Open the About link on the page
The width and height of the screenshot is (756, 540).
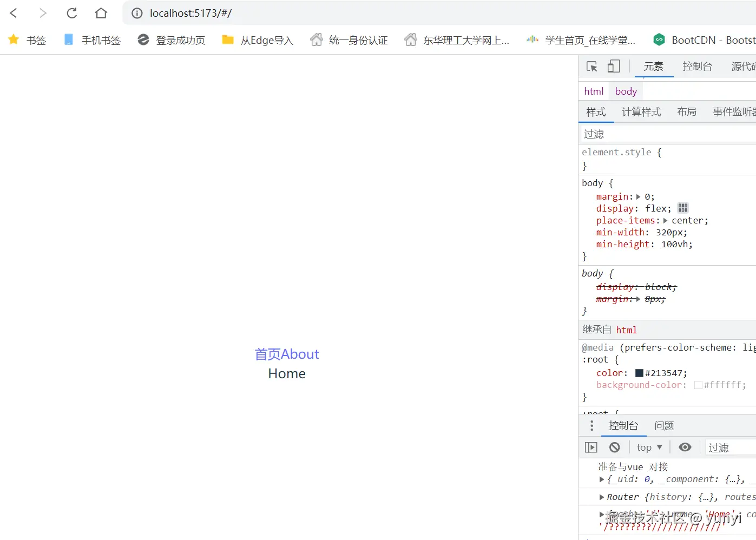[300, 354]
